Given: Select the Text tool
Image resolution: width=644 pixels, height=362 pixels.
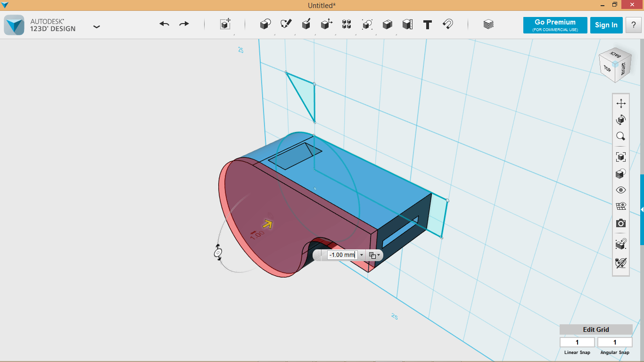Looking at the screenshot, I should point(428,25).
